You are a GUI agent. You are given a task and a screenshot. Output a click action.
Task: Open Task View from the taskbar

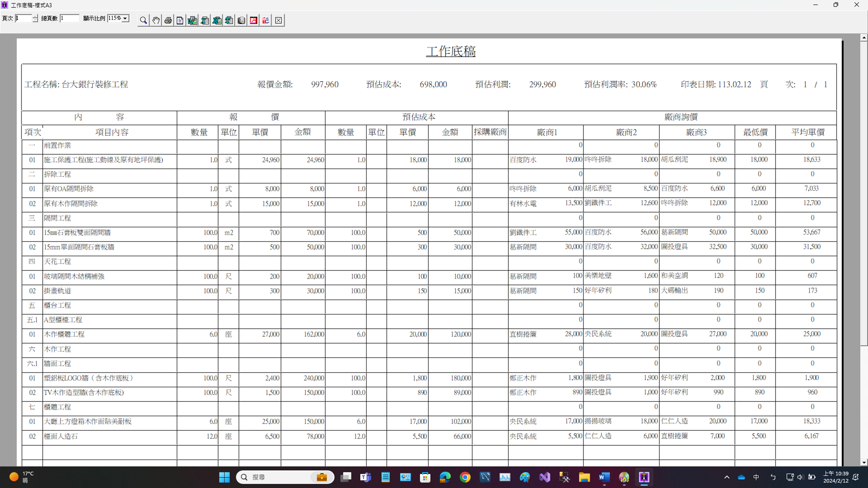pos(346,477)
